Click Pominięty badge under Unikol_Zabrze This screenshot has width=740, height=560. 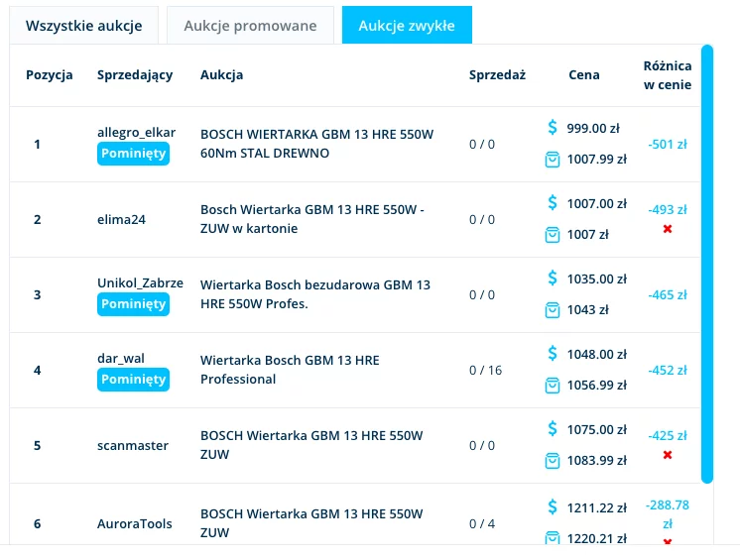click(133, 304)
